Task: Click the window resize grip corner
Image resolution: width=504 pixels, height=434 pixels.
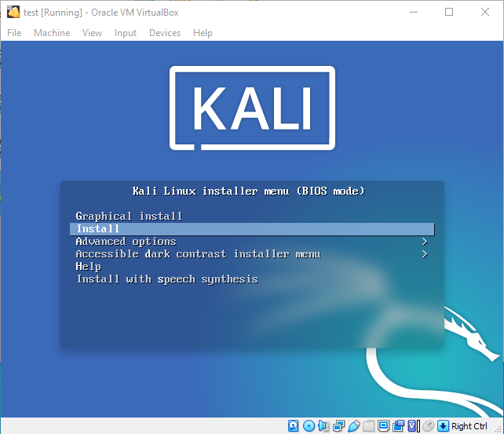Action: (499, 429)
